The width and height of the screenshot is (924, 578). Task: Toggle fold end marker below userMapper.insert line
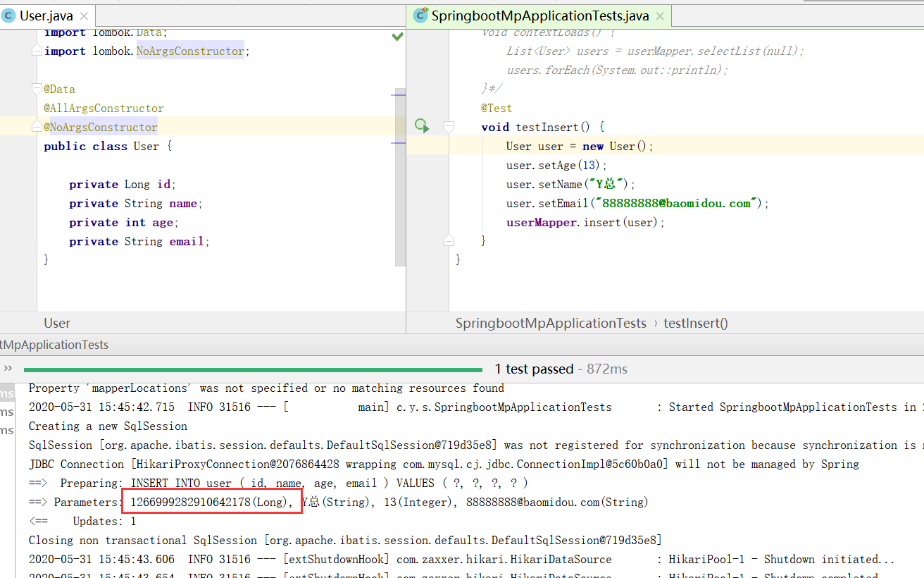coord(449,241)
